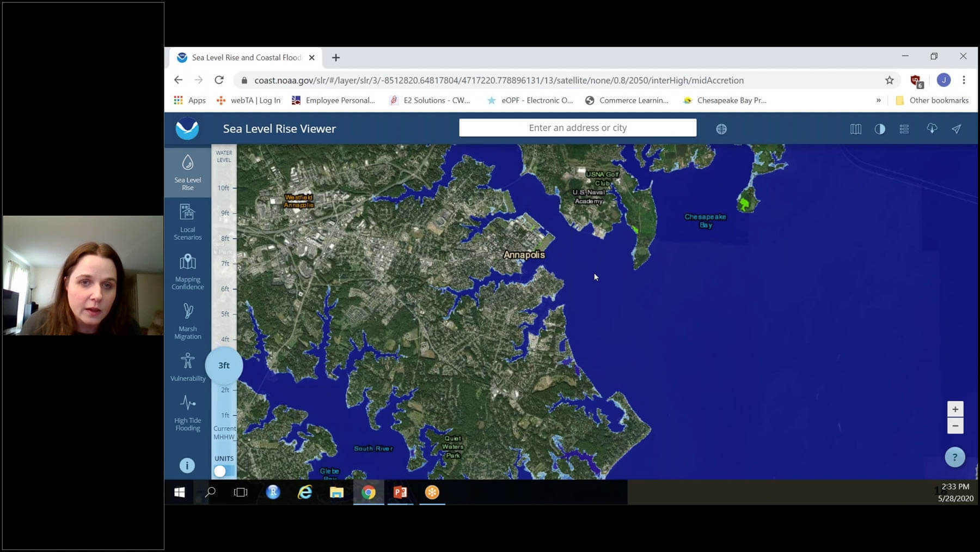
Task: Click the address or city search field
Action: [x=577, y=128]
